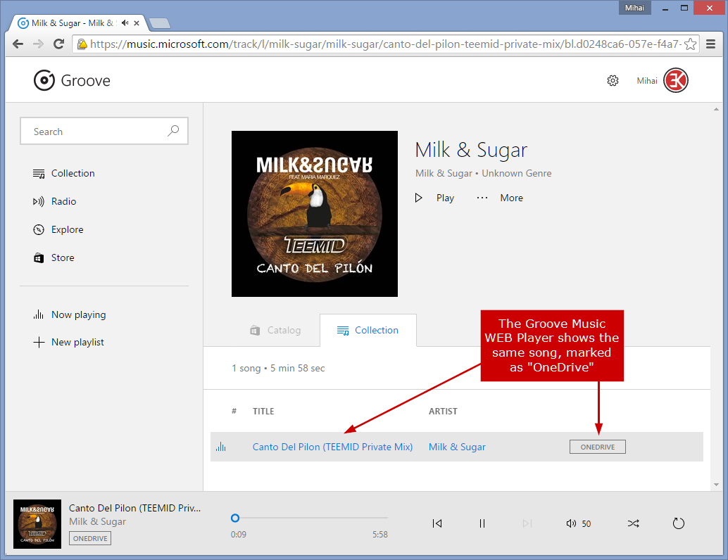Click the search magnifier icon
Image resolution: width=728 pixels, height=560 pixels.
[x=173, y=131]
